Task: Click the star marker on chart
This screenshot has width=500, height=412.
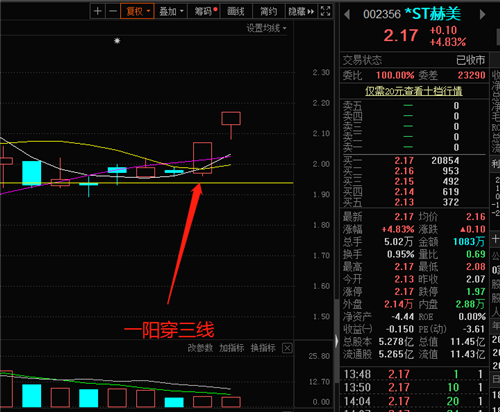Action: click(117, 41)
